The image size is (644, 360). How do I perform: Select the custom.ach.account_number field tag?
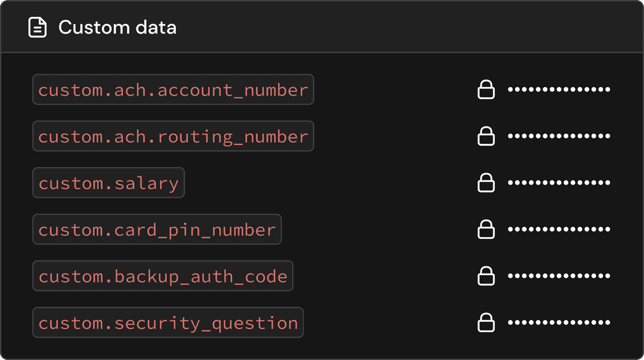click(173, 90)
